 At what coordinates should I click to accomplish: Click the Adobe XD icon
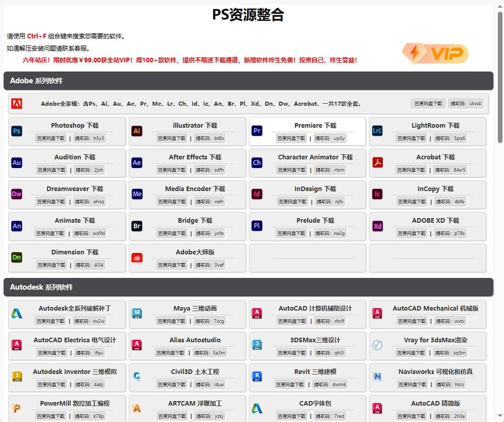(377, 226)
